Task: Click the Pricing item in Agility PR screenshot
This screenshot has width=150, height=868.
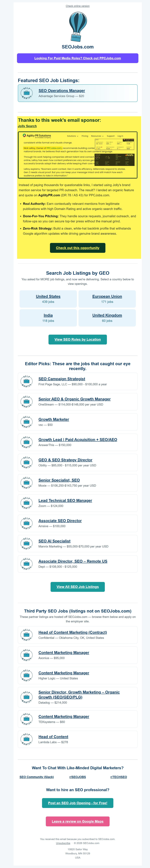Action: tap(85, 136)
